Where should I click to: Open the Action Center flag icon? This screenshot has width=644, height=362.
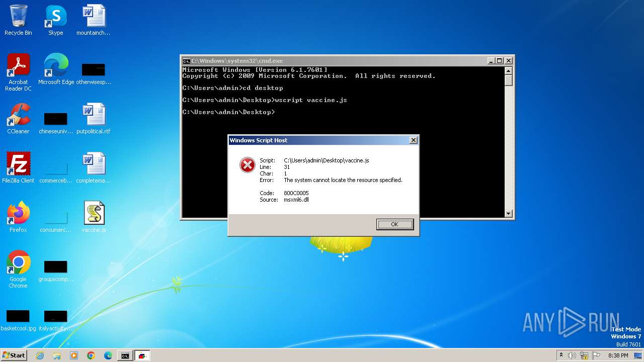(x=596, y=355)
